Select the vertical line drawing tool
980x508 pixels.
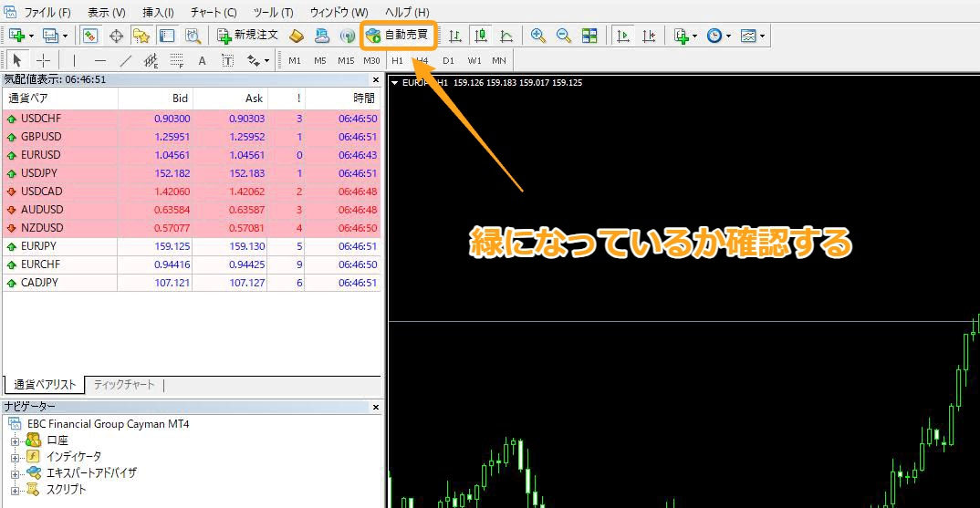click(x=74, y=60)
